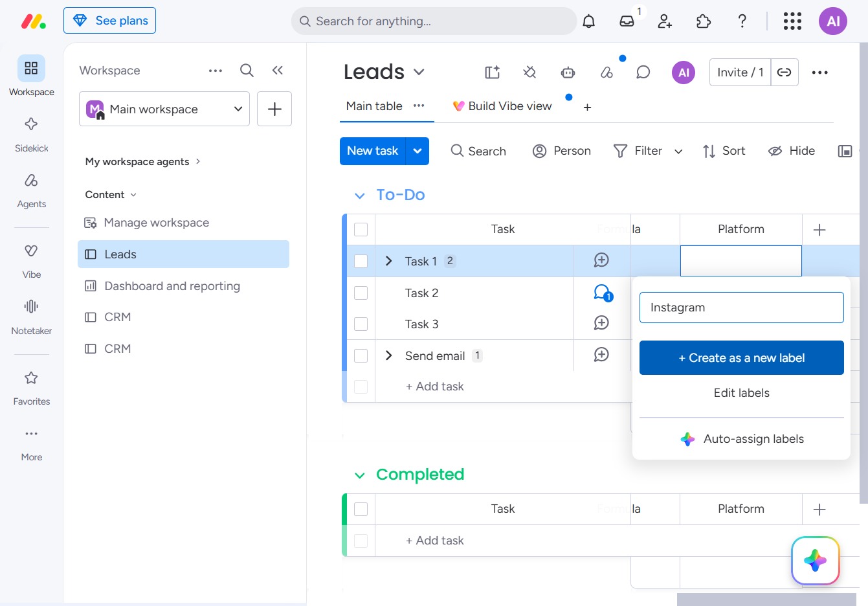This screenshot has height=606, width=868.
Task: Expand Task 1 subitems
Action: tap(389, 261)
